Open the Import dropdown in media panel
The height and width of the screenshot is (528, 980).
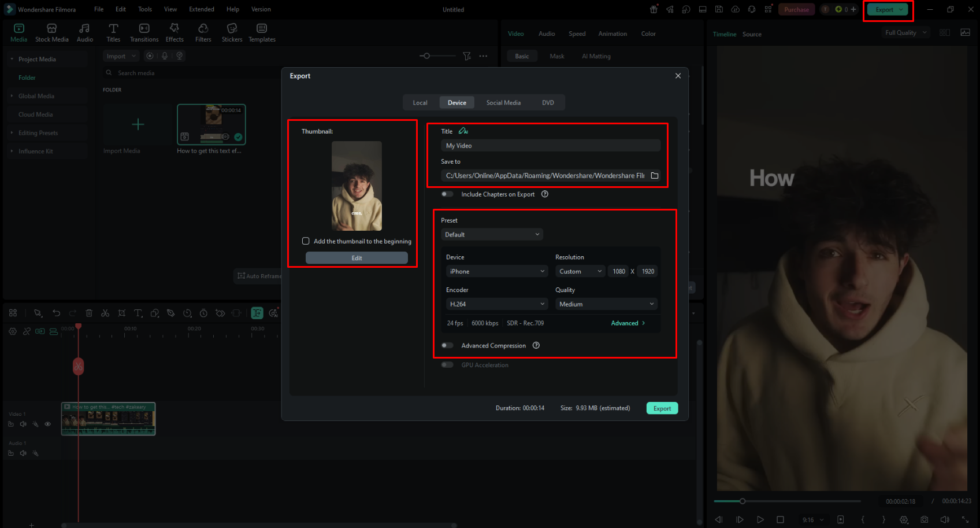(121, 56)
